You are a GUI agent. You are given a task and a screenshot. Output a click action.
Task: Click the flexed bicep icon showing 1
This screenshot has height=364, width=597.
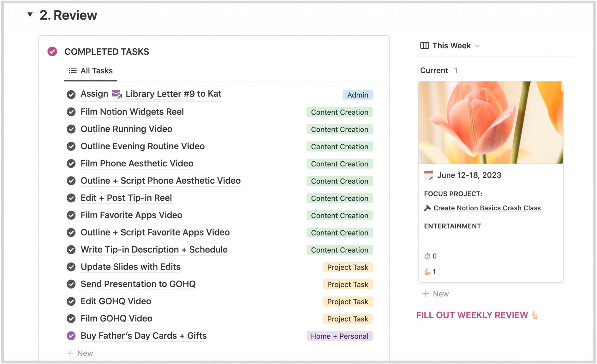pos(427,272)
